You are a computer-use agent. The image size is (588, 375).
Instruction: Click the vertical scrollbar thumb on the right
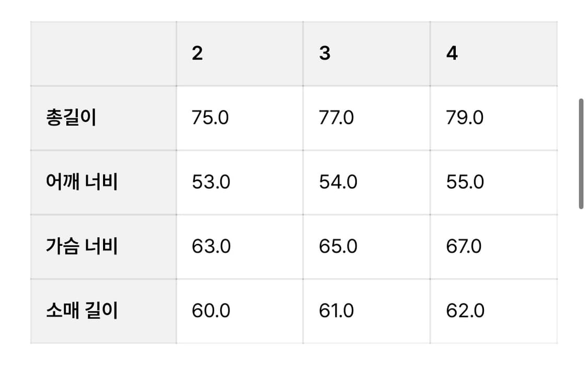(x=581, y=154)
